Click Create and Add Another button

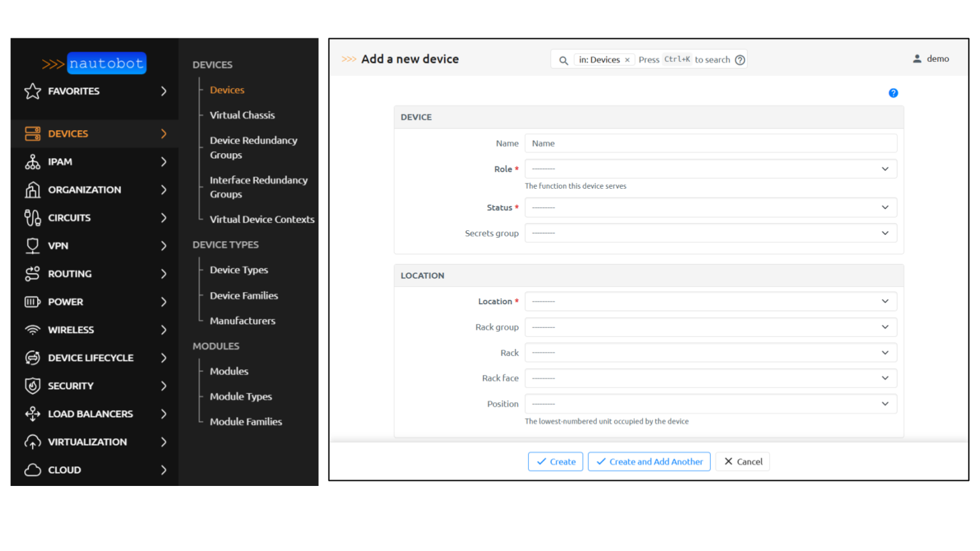coord(649,462)
